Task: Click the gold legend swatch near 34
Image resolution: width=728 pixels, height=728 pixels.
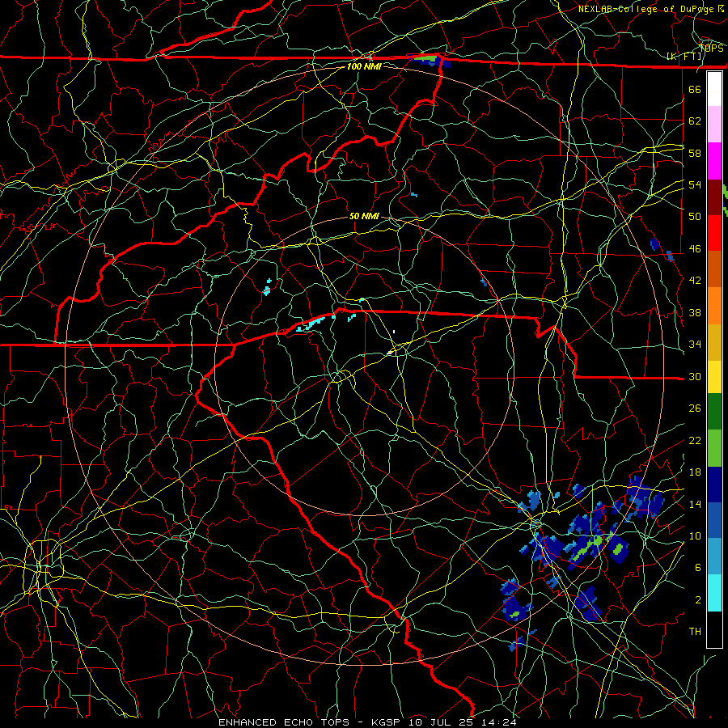Action: click(x=714, y=343)
